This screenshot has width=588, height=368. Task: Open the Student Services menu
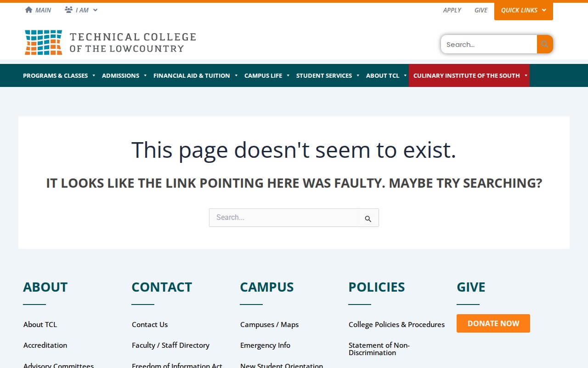(x=324, y=76)
